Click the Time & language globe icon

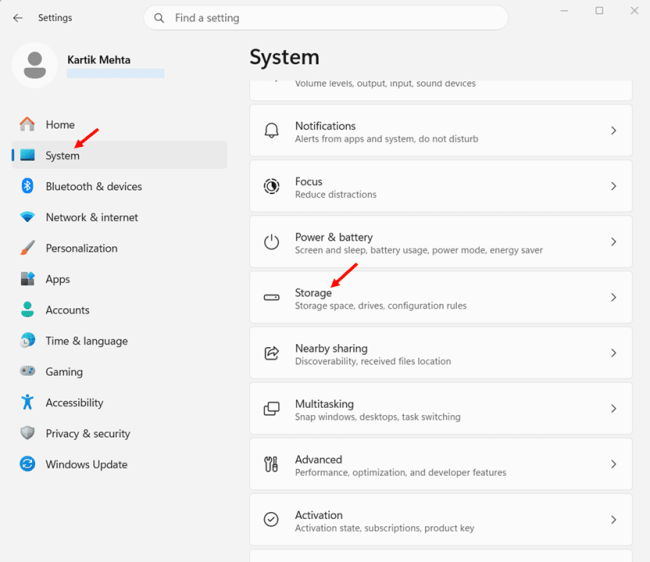click(27, 340)
